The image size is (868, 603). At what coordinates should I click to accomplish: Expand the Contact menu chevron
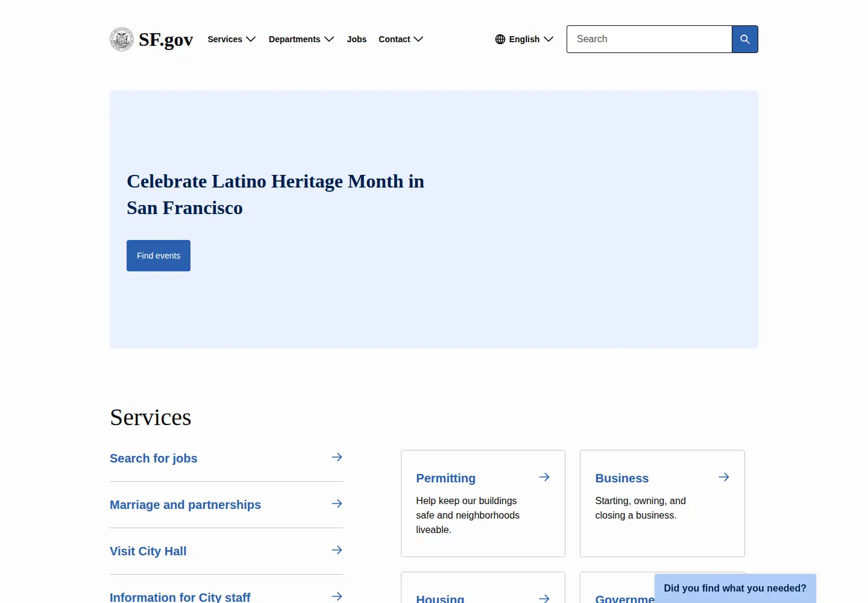point(418,39)
